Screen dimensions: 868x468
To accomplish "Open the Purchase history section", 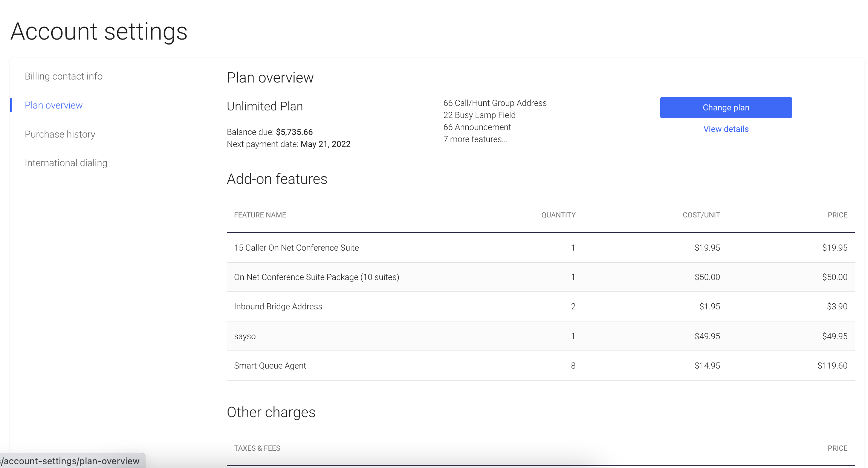I will (x=60, y=134).
